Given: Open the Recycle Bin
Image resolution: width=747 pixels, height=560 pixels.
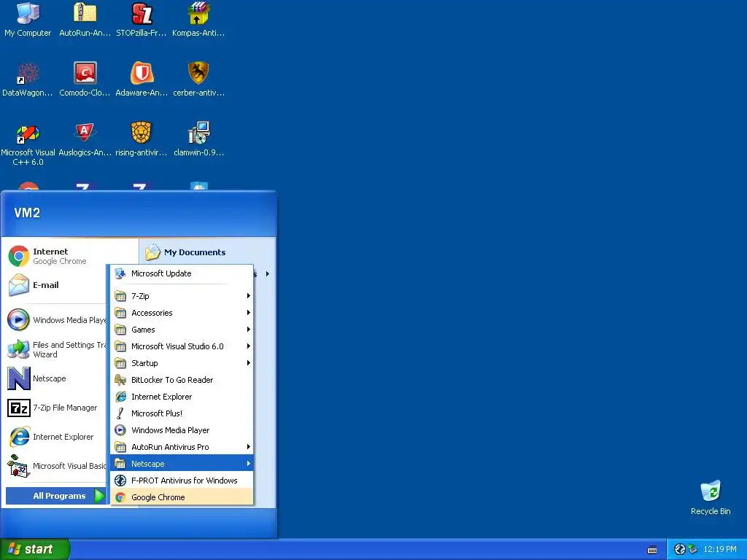Looking at the screenshot, I should (x=711, y=497).
